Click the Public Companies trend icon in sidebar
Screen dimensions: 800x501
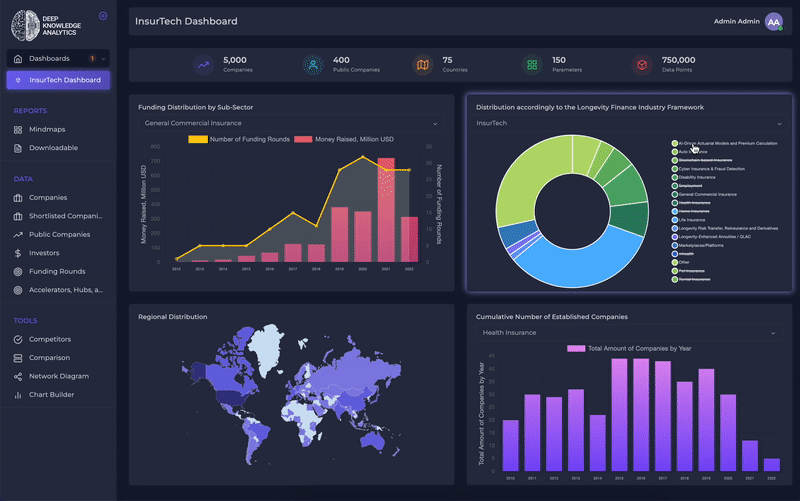[x=18, y=235]
